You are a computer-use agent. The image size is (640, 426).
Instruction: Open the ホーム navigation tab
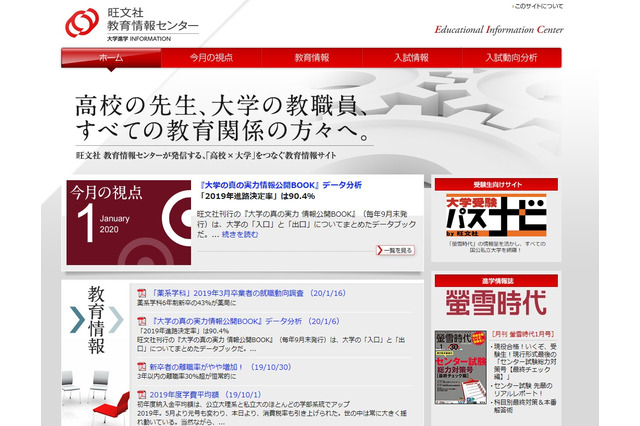[x=111, y=58]
